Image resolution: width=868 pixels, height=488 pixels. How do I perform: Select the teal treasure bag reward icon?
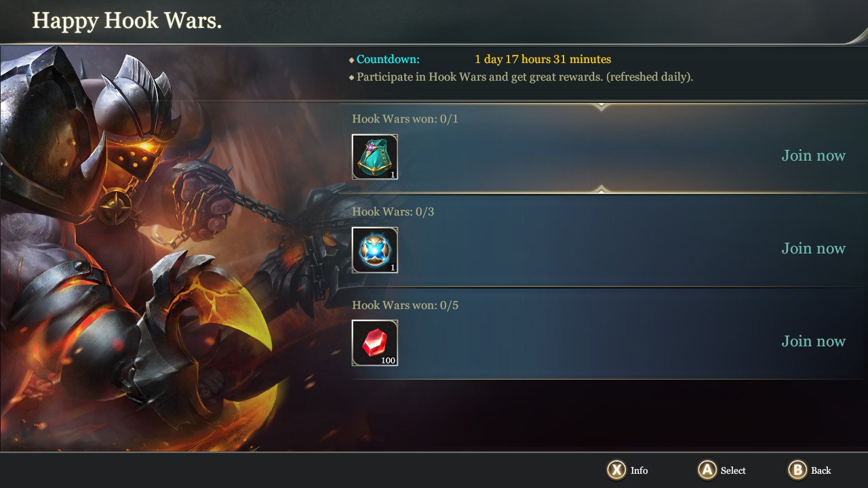[374, 157]
